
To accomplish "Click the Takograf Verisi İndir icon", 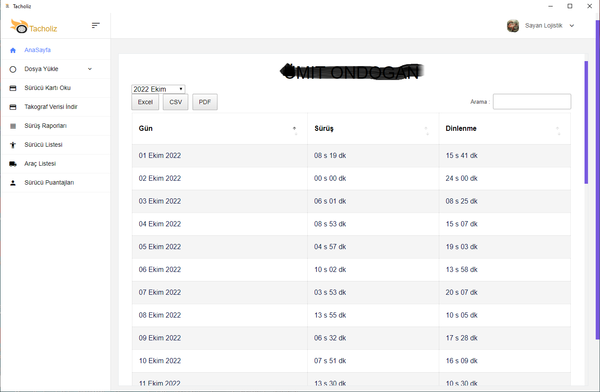I will tap(13, 107).
